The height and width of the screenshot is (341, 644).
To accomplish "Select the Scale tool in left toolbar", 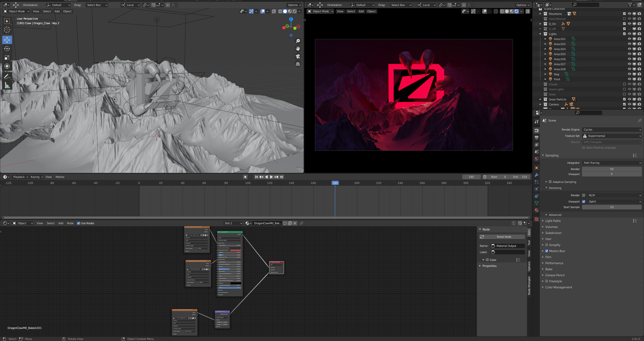I will (x=7, y=57).
